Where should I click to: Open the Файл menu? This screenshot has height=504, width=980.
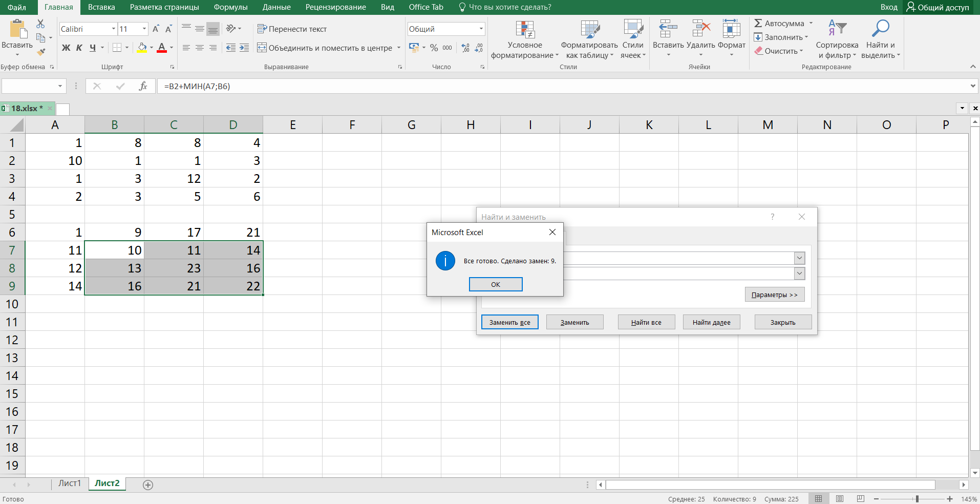pyautogui.click(x=17, y=7)
